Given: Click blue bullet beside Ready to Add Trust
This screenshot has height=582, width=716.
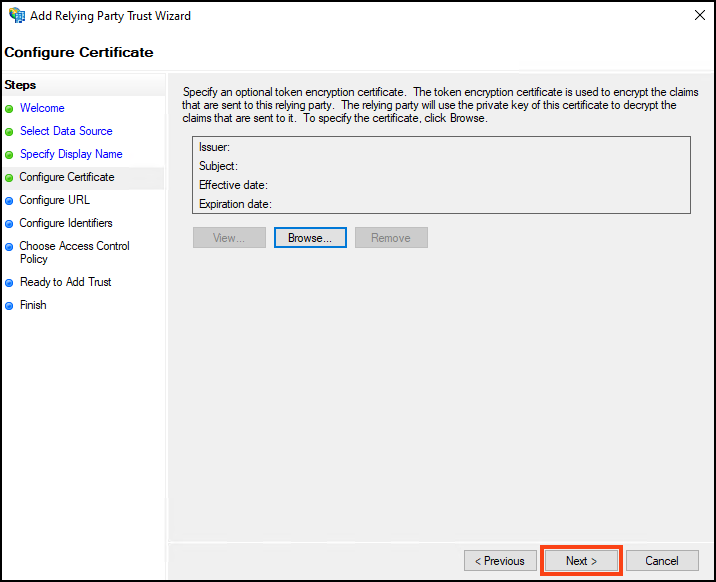Looking at the screenshot, I should [x=9, y=283].
